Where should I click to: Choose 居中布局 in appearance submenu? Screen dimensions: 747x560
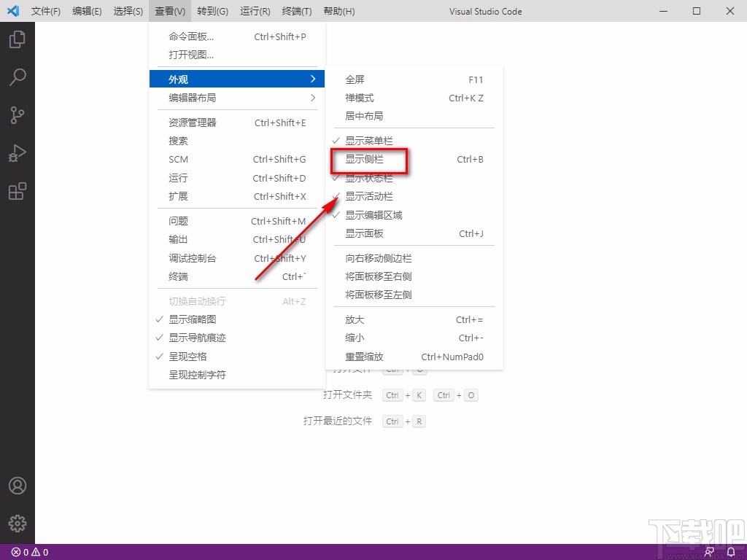tap(414, 116)
